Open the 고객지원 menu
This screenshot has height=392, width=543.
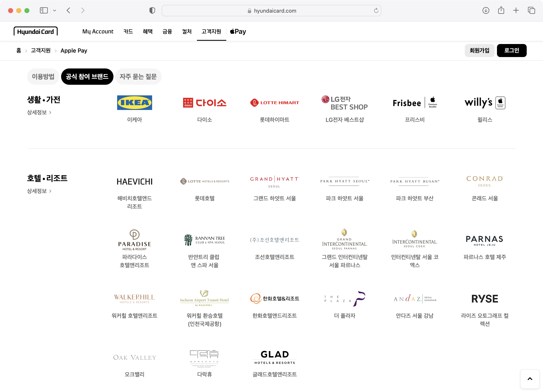[x=211, y=31]
